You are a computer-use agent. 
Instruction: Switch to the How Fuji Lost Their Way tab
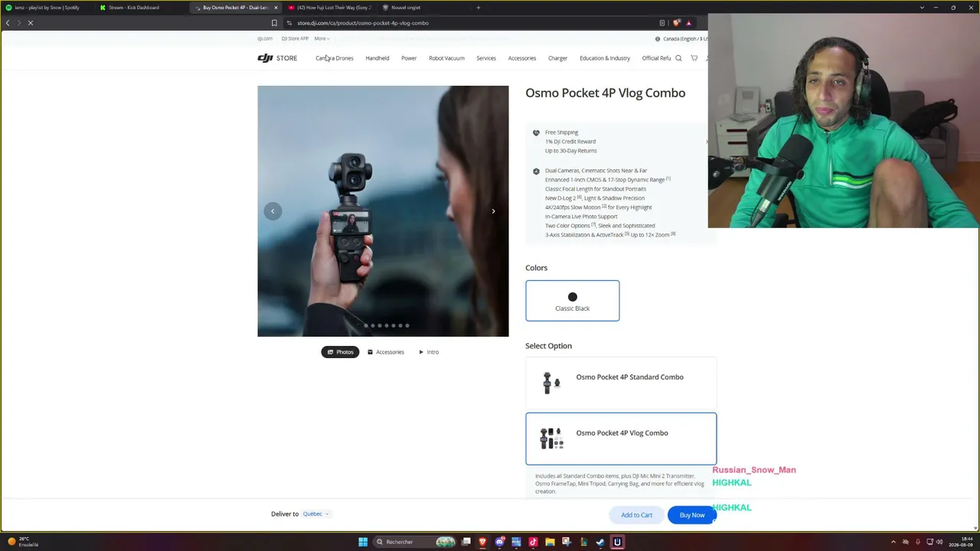tap(330, 8)
